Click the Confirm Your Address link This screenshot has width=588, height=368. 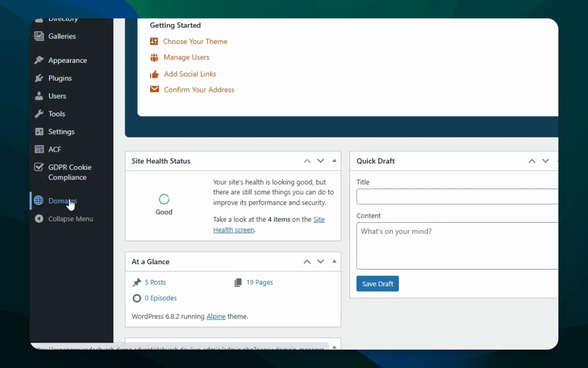[x=199, y=90]
